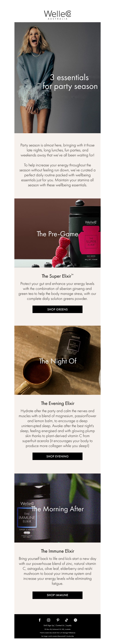Click the Manage Preferences link

pos(69,633)
